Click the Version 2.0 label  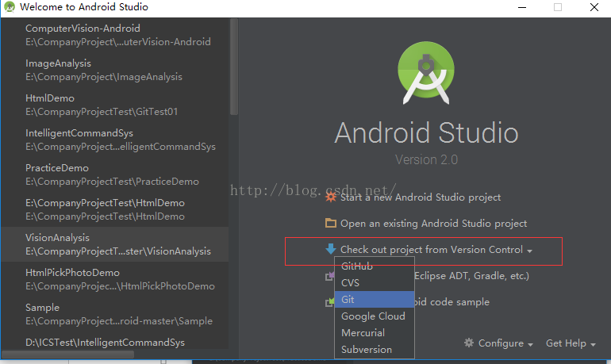426,159
